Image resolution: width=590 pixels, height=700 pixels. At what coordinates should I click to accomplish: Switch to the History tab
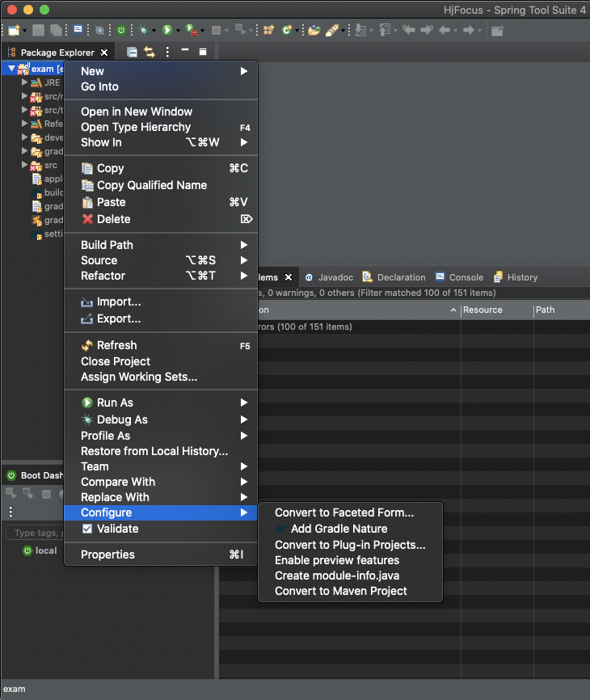point(516,277)
